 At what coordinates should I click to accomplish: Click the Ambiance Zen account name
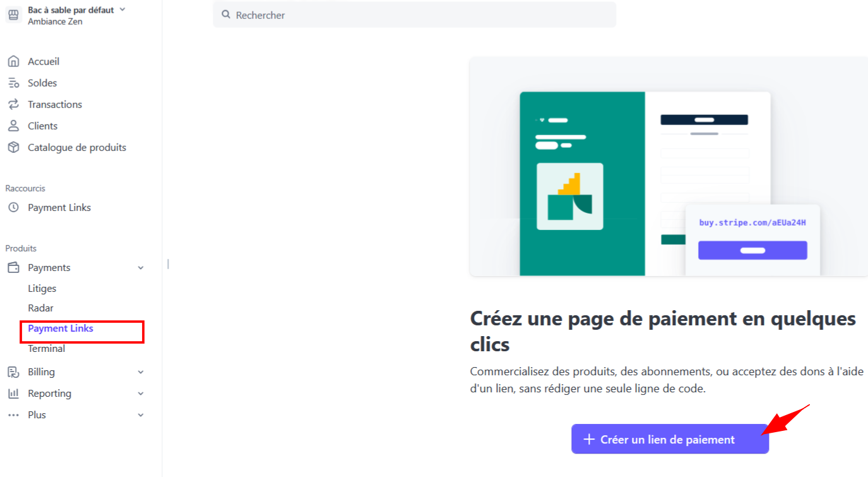(x=55, y=21)
